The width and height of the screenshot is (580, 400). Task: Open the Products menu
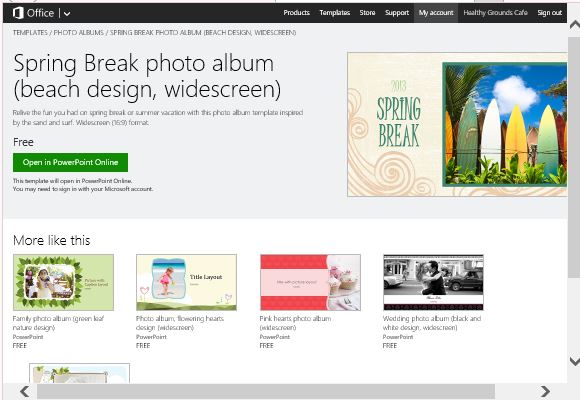296,13
